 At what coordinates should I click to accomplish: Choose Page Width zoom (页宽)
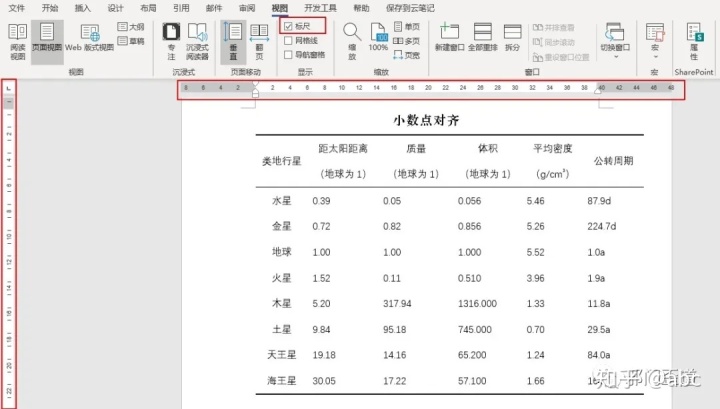click(x=407, y=55)
